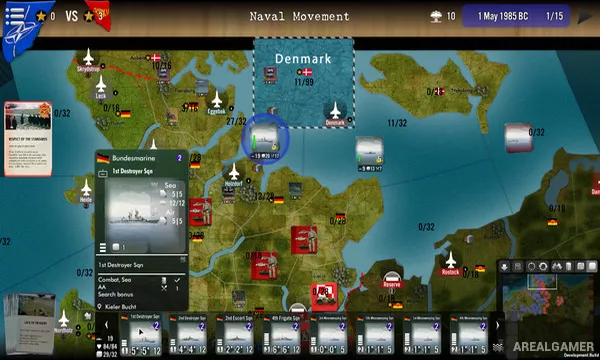Image resolution: width=600 pixels, height=360 pixels.
Task: Open the event card on the left edge
Action: pos(28,138)
